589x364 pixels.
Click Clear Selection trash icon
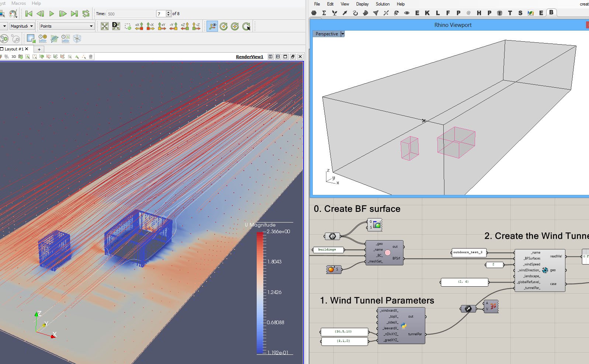tap(91, 57)
